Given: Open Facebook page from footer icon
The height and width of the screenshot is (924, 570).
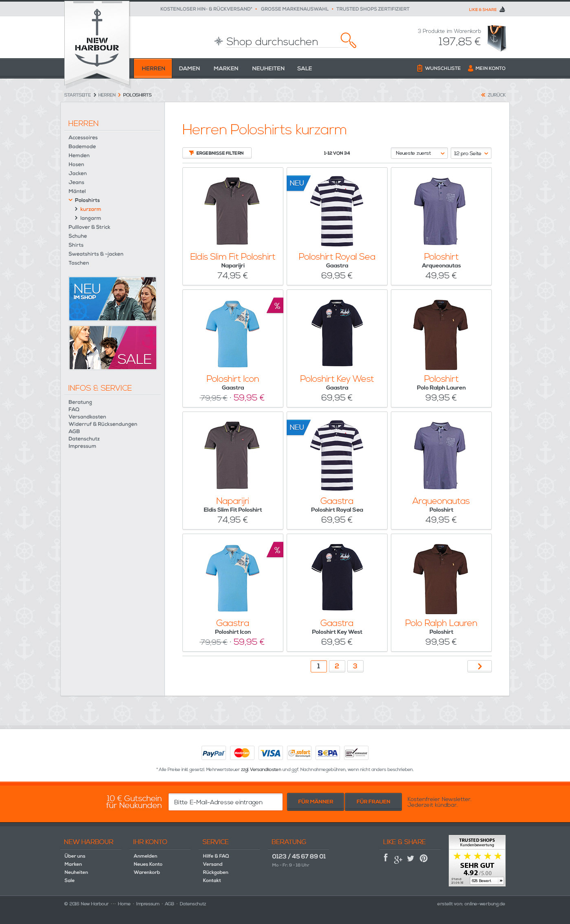Looking at the screenshot, I should (386, 858).
